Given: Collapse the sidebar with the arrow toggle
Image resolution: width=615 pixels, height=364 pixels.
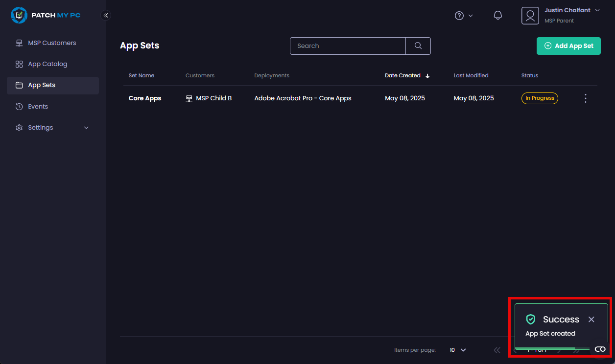Looking at the screenshot, I should coord(106,15).
